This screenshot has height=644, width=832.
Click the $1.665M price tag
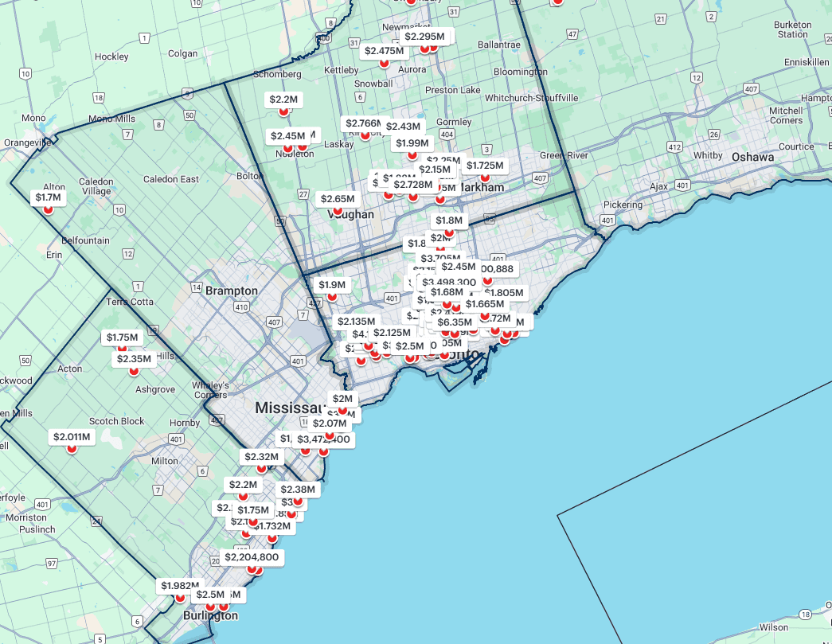(x=485, y=304)
